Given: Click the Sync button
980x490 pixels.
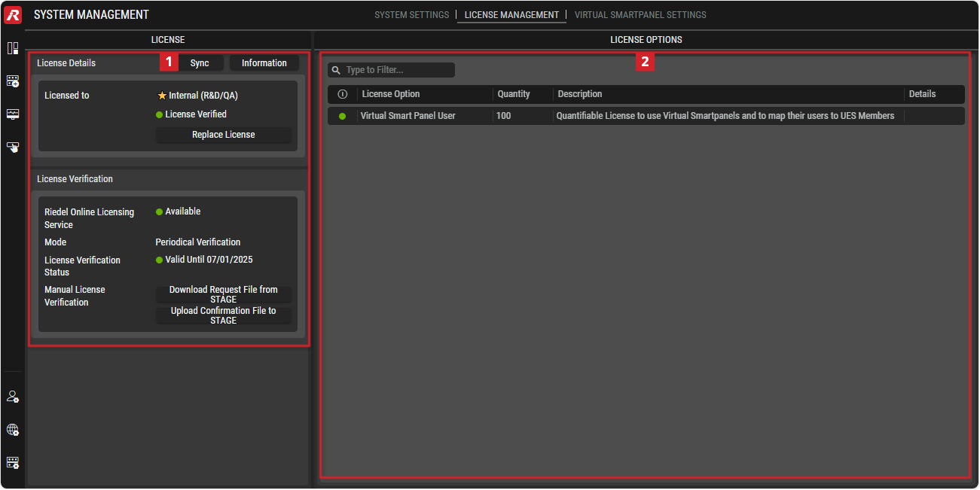Looking at the screenshot, I should [x=200, y=63].
